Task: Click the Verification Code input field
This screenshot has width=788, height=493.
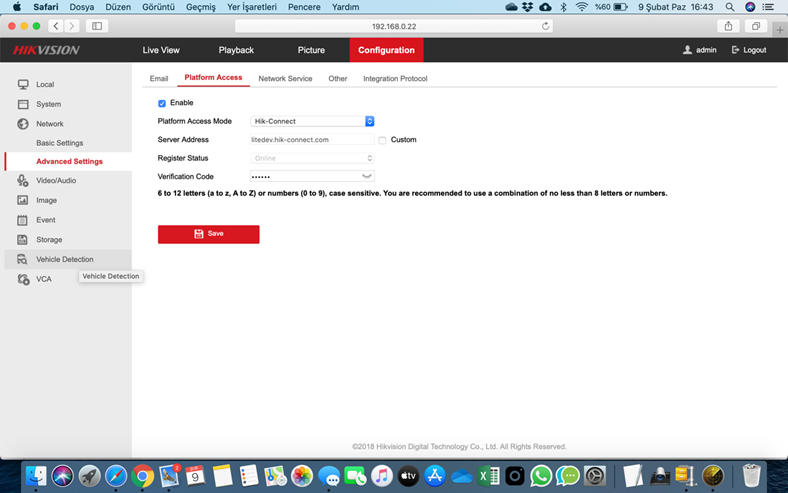Action: 303,177
